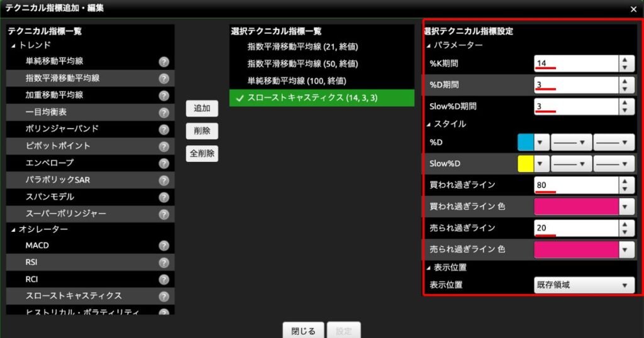Click the question mark beside MACD
The height and width of the screenshot is (338, 644).
click(164, 246)
